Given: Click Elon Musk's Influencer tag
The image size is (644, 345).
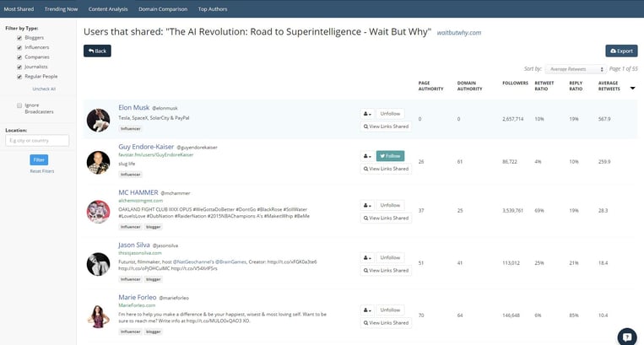Looking at the screenshot, I should click(131, 129).
